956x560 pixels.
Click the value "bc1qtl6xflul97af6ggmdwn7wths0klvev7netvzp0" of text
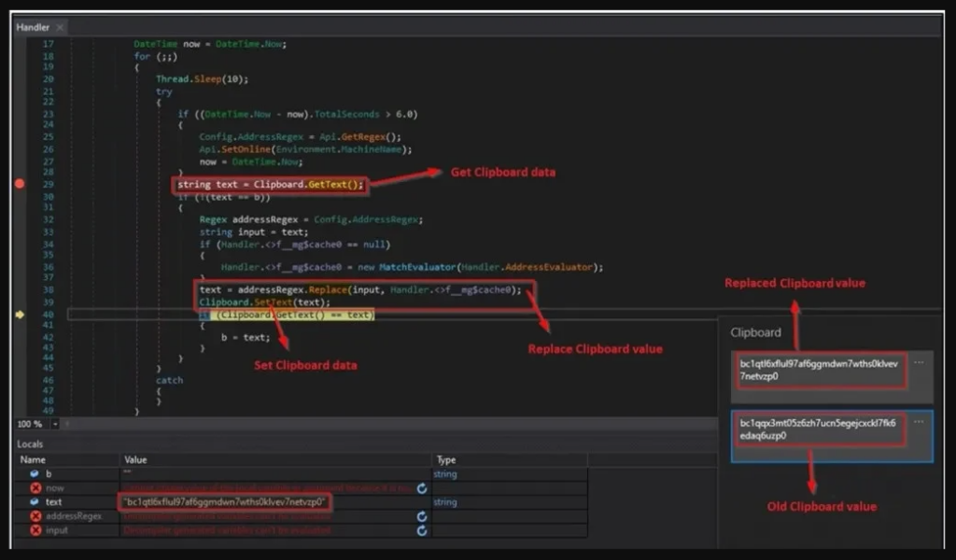(x=224, y=502)
